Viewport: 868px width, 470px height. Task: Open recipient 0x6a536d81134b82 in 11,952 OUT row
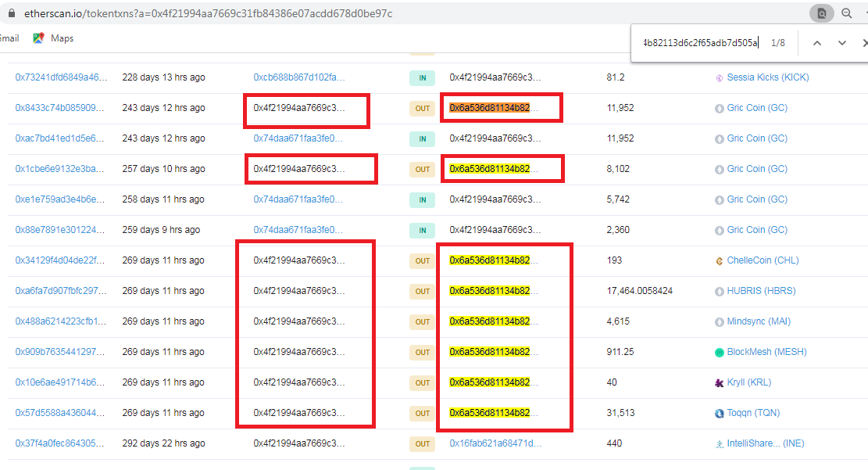[x=493, y=107]
